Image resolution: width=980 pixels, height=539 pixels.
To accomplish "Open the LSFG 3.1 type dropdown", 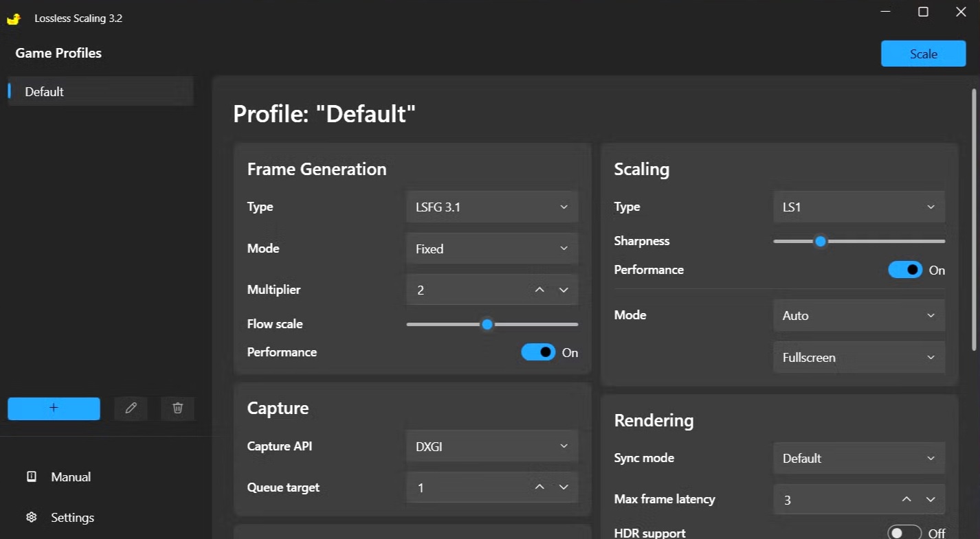I will click(x=492, y=207).
